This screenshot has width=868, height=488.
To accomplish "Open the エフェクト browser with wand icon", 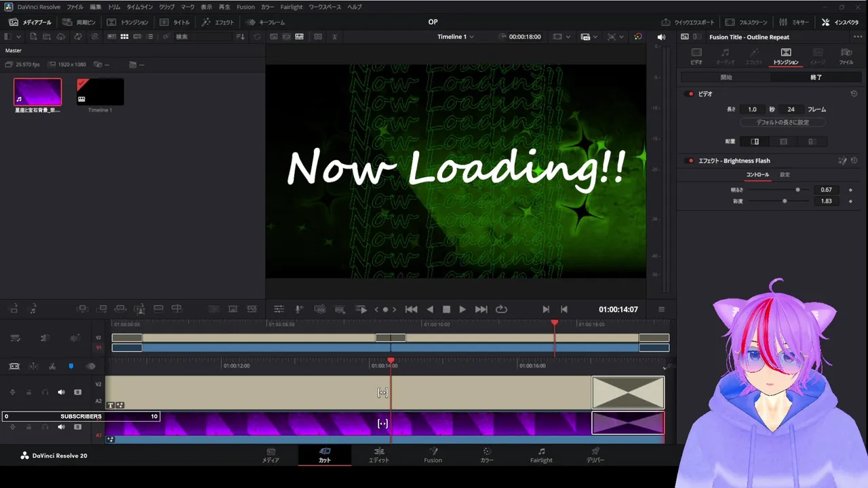I will point(218,22).
